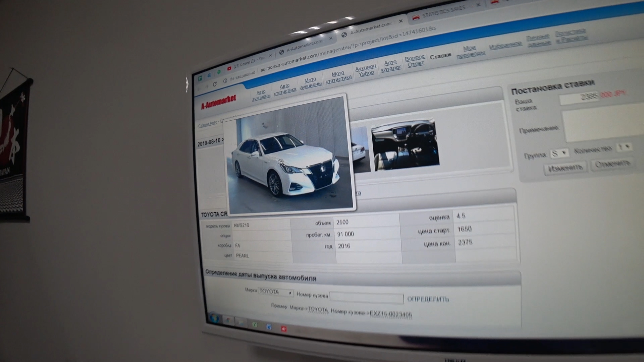Image resolution: width=644 pixels, height=362 pixels.
Task: Click the start price value '1650'
Action: click(x=465, y=229)
